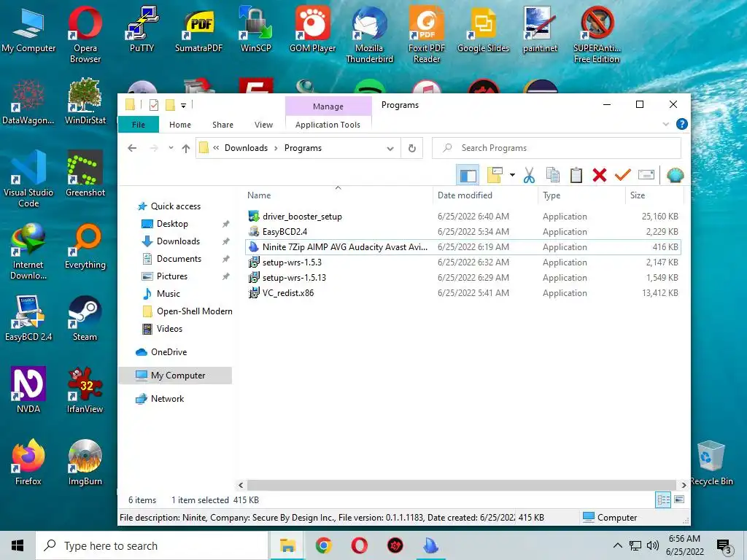Open the File tab

(138, 125)
